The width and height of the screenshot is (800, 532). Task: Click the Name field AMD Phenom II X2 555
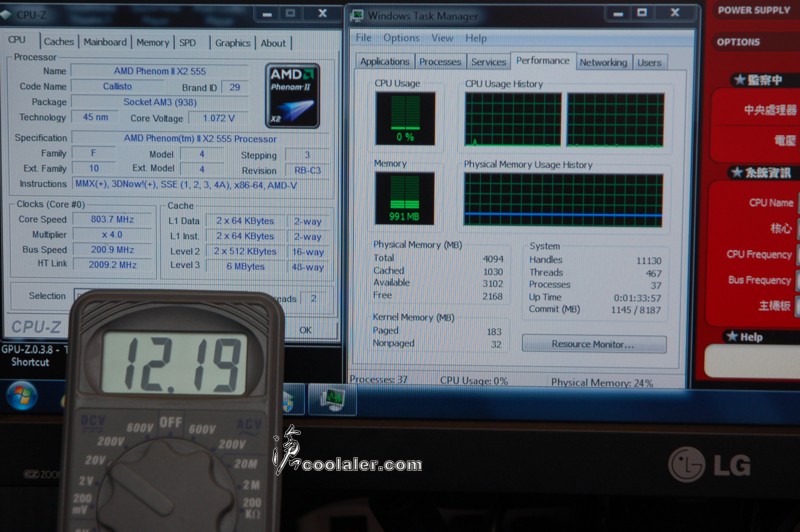(x=160, y=71)
